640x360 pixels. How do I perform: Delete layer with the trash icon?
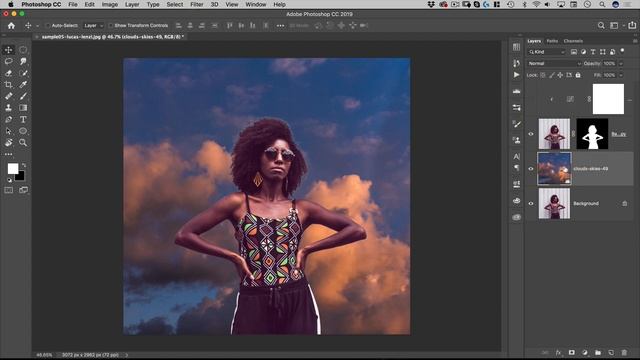pos(624,352)
